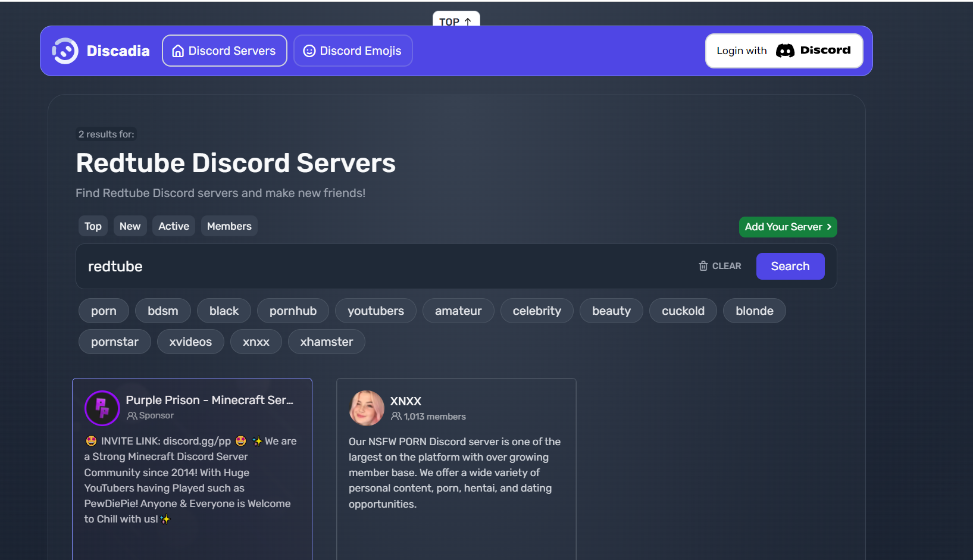Click the people icon beside Sponsor
Viewport: 973px width, 560px height.
[132, 416]
